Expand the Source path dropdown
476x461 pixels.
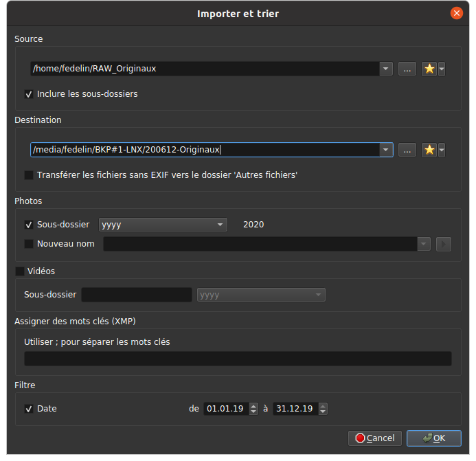(386, 69)
